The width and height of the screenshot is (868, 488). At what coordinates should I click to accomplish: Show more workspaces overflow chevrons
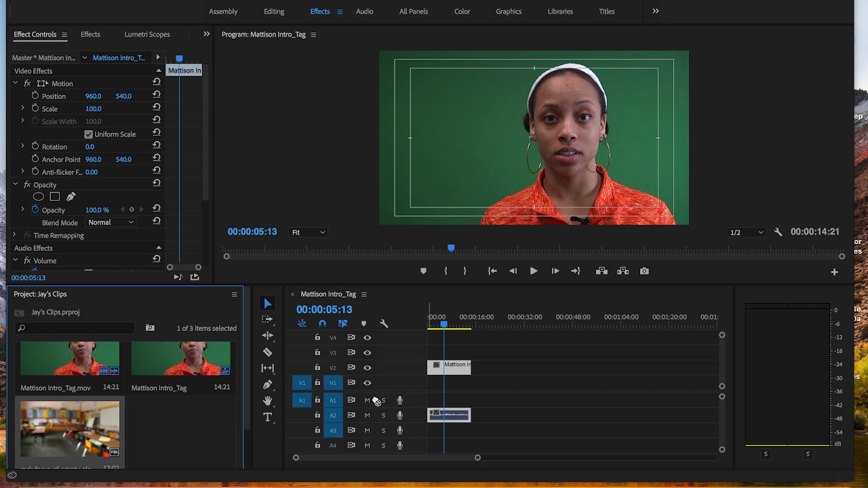pyautogui.click(x=656, y=11)
